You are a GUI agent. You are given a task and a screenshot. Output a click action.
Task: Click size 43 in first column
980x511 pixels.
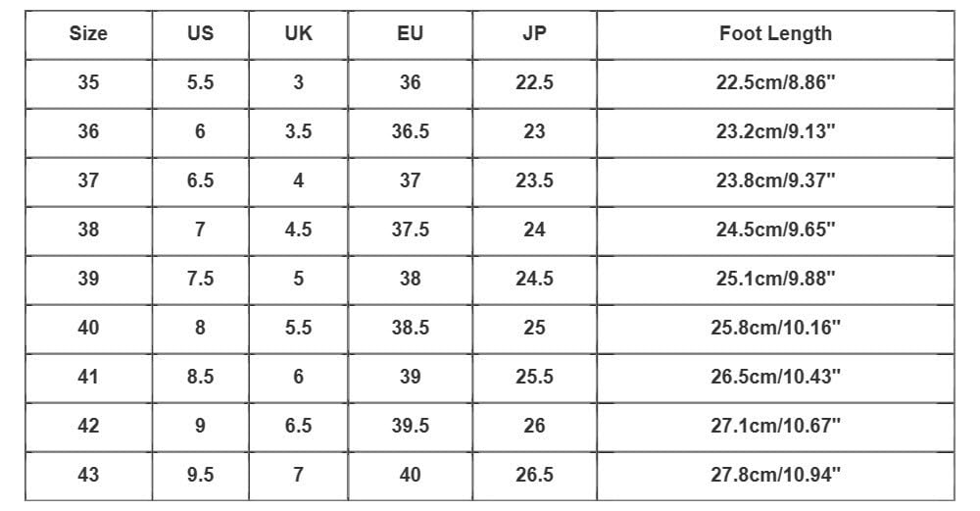coord(88,475)
